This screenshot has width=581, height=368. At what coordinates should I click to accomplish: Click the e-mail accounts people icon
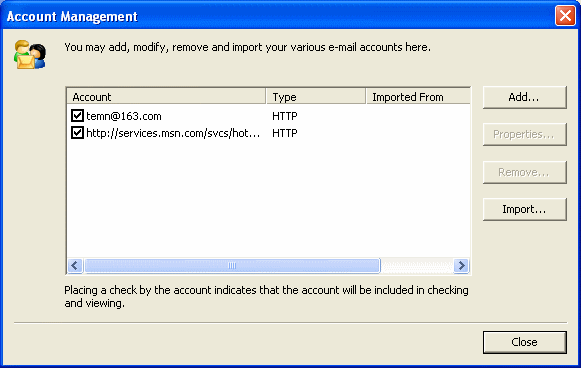(30, 54)
